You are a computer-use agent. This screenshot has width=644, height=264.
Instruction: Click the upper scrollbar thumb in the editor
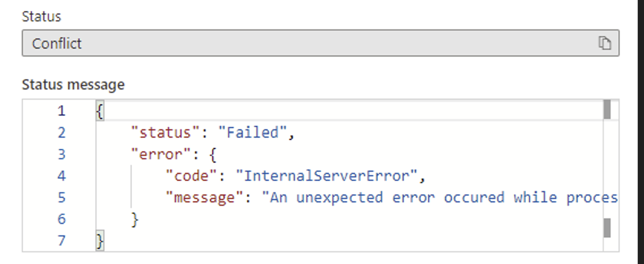(607, 110)
